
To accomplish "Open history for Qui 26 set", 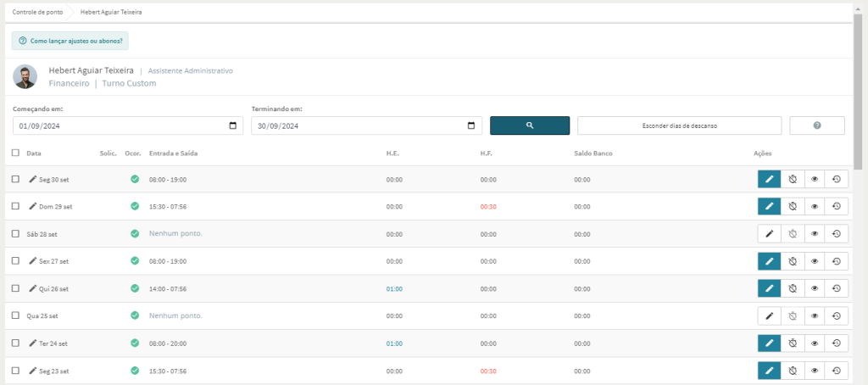I will 837,288.
